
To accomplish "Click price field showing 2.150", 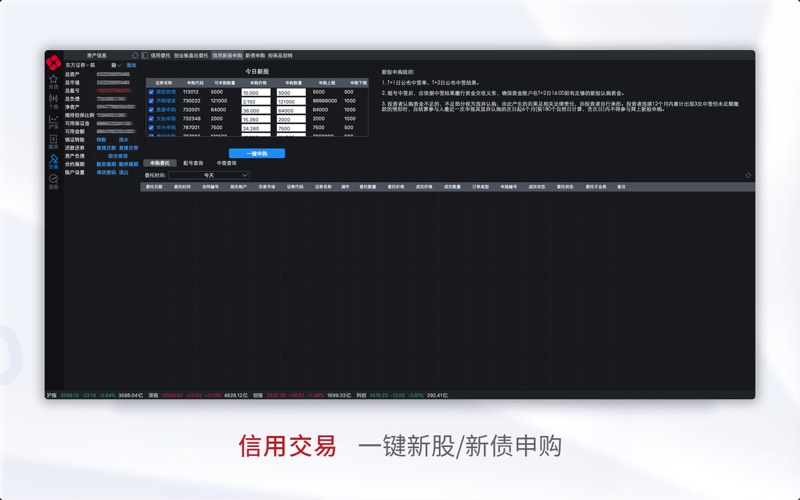I will pyautogui.click(x=256, y=102).
